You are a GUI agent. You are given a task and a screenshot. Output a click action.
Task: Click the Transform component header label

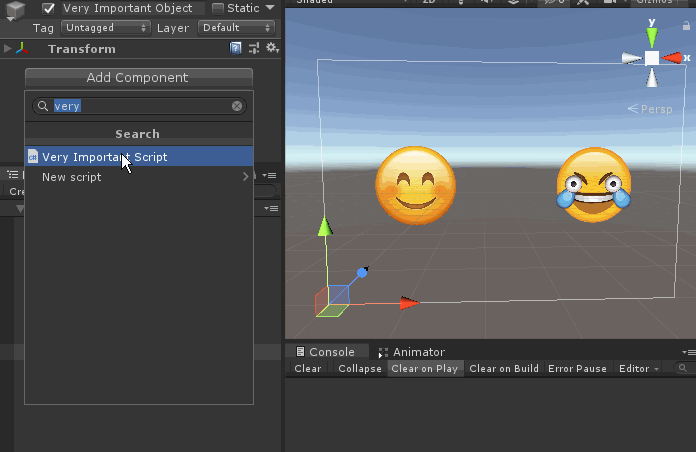coord(82,49)
